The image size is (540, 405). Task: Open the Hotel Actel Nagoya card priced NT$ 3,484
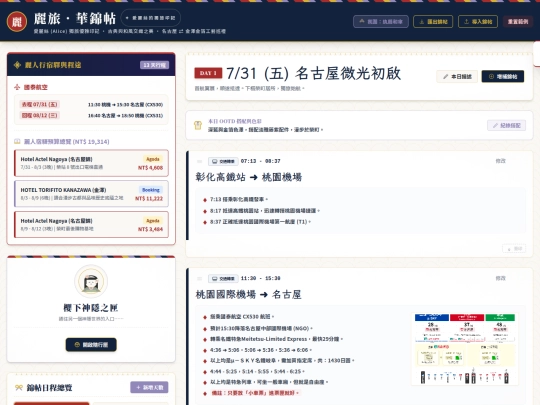(x=91, y=225)
